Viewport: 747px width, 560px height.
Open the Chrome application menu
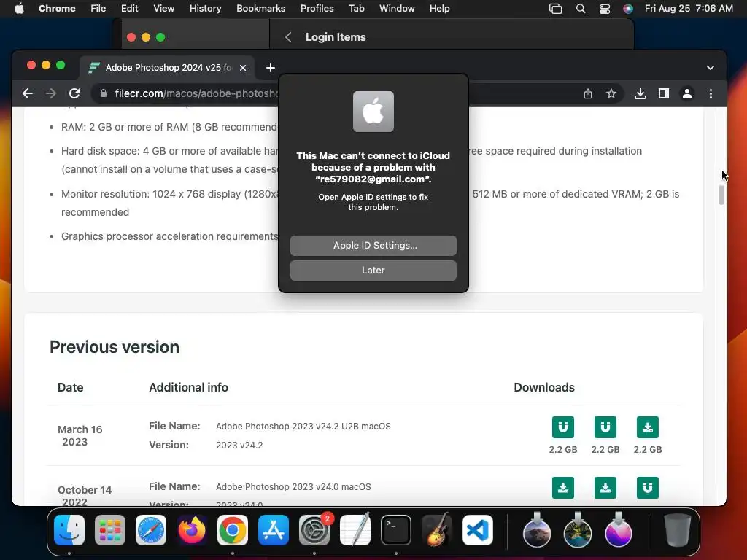point(57,8)
